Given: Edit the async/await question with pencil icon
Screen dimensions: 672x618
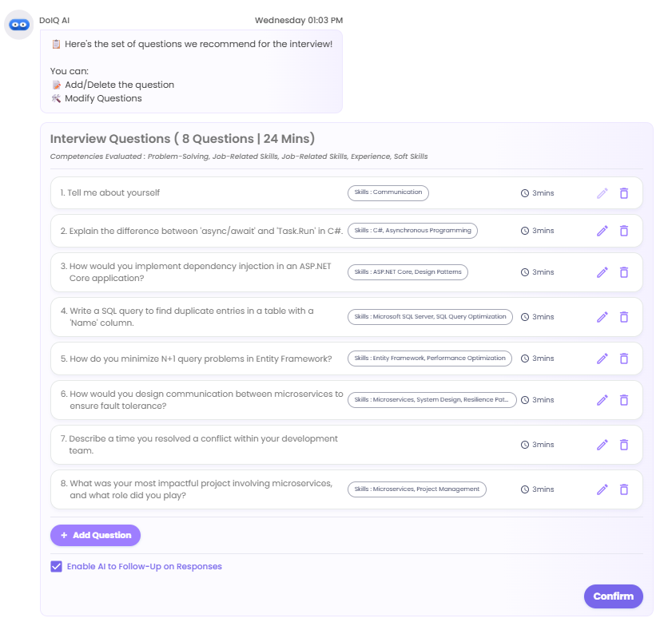Looking at the screenshot, I should tap(602, 231).
